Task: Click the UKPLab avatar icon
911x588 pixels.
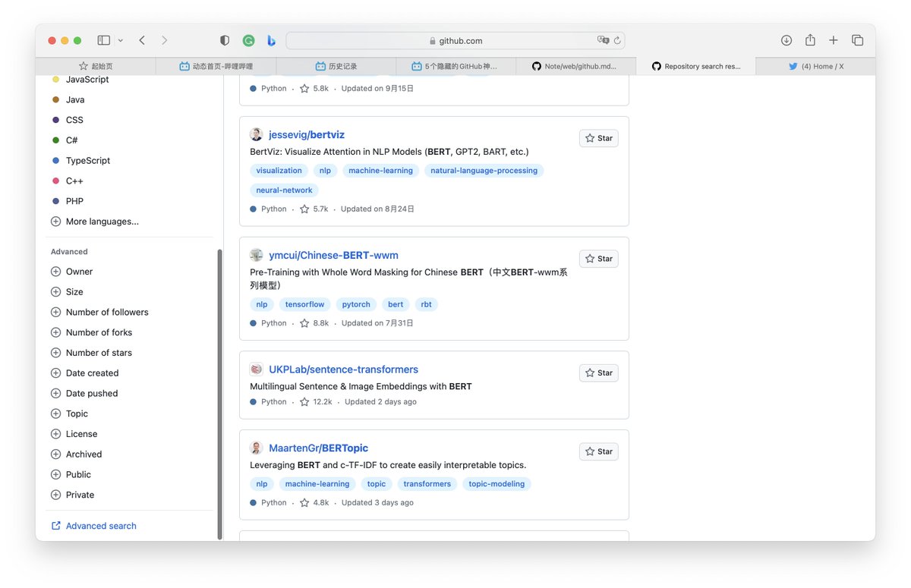Action: [256, 369]
